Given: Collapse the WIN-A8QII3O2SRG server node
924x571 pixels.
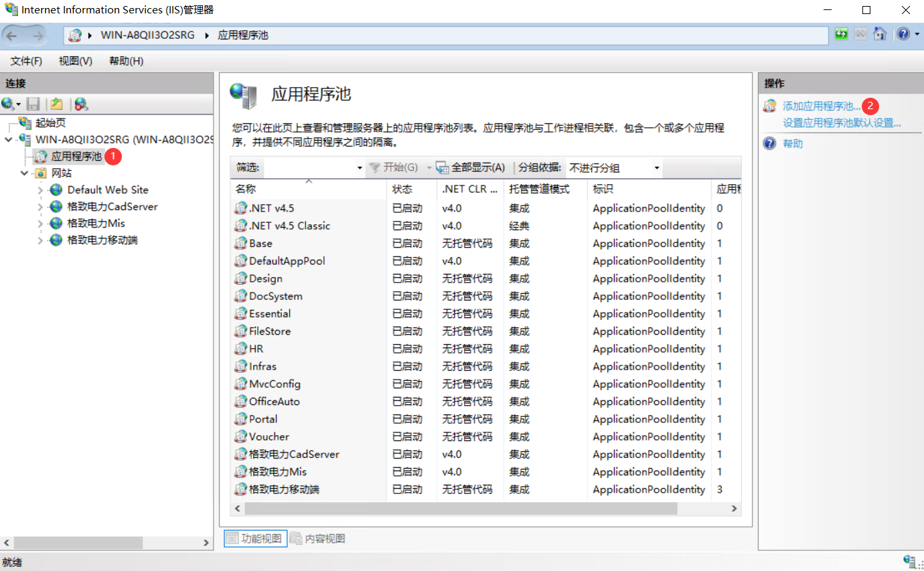Looking at the screenshot, I should click(x=8, y=139).
